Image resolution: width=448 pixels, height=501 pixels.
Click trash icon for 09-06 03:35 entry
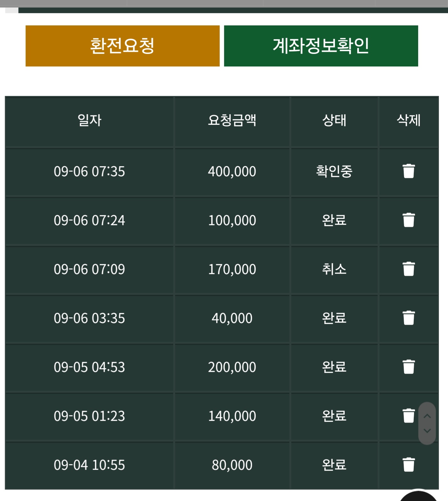[x=408, y=318]
